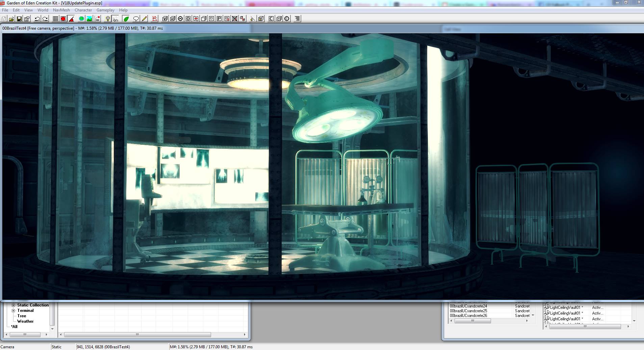644x350 pixels.
Task: Undo the last action in toolbar
Action: tap(37, 19)
